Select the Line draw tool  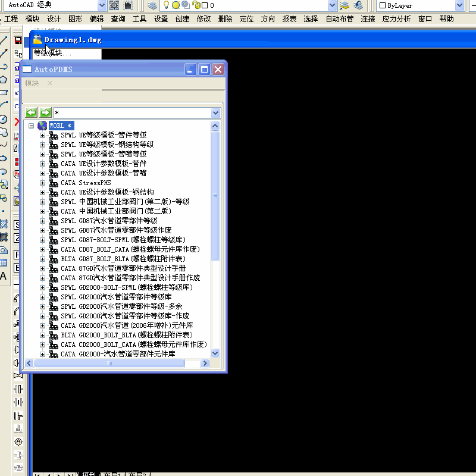pyautogui.click(x=4, y=40)
